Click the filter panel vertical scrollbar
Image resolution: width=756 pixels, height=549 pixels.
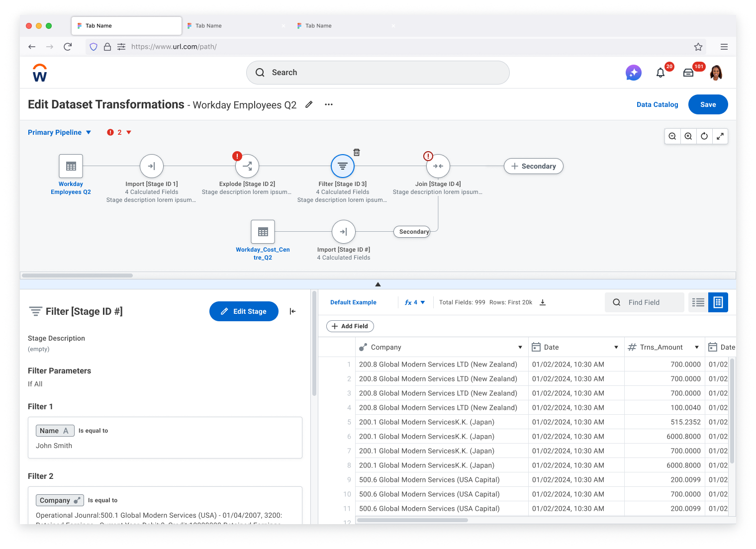(314, 344)
